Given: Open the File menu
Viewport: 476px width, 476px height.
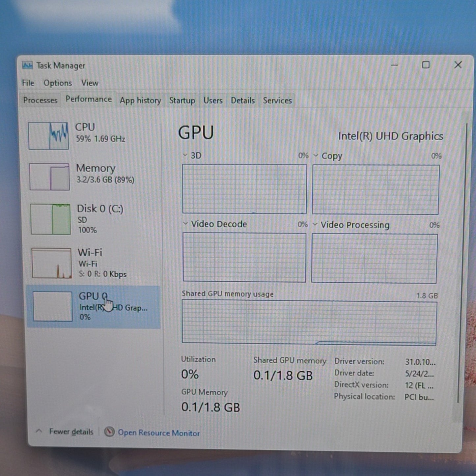Looking at the screenshot, I should [28, 83].
